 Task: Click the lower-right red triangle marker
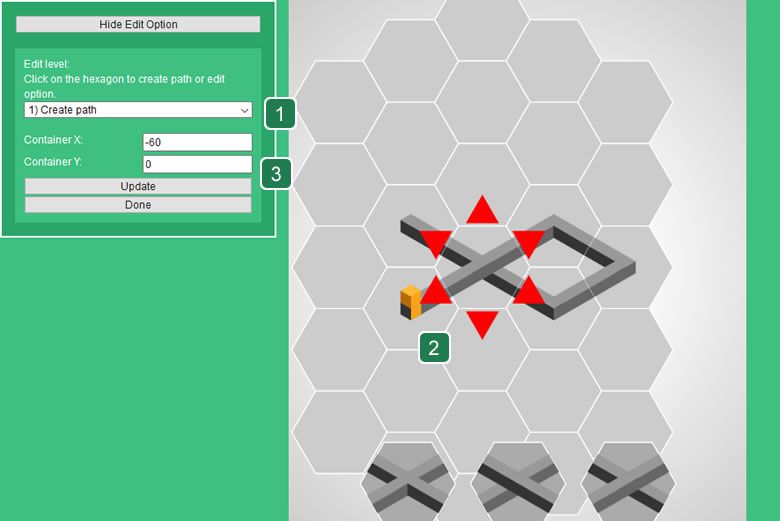point(528,291)
